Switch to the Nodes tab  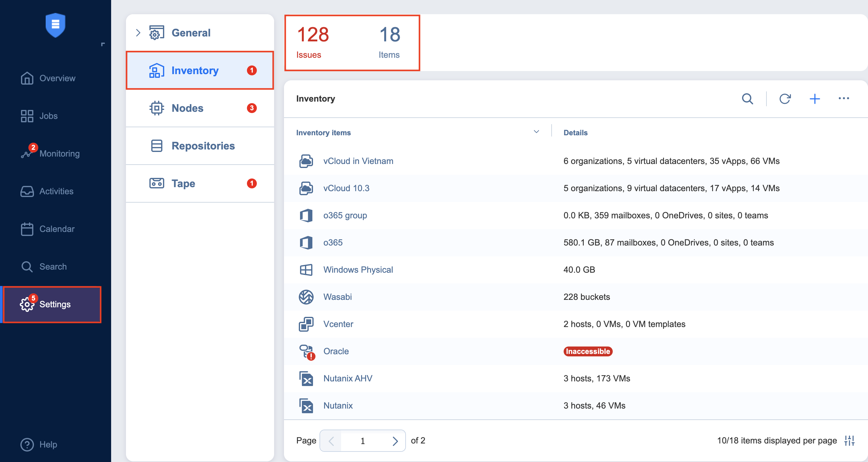coord(200,108)
